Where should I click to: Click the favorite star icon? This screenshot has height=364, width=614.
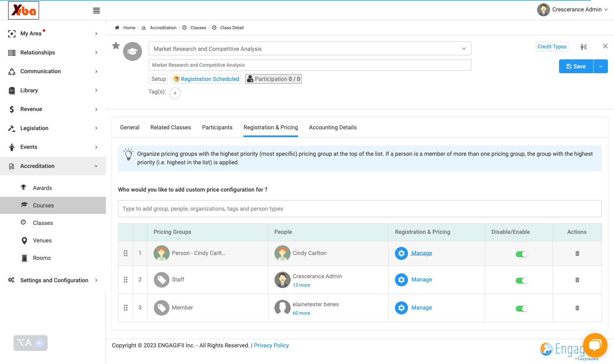pos(116,46)
